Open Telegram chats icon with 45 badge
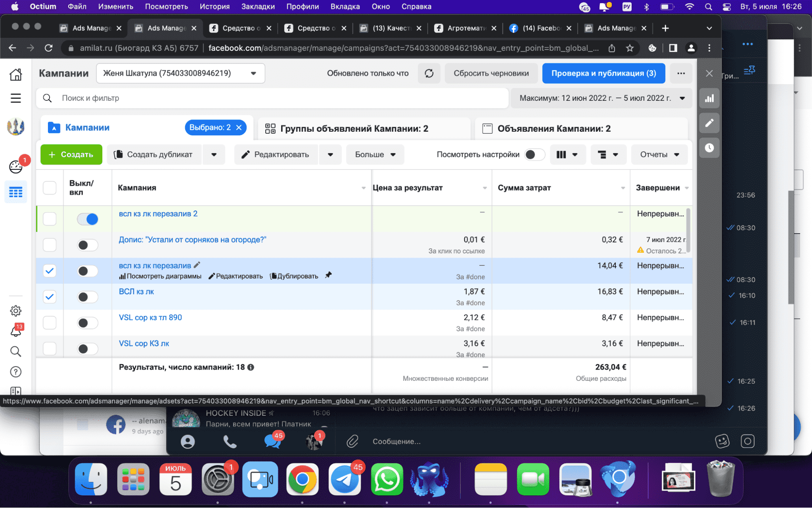The width and height of the screenshot is (812, 508). pyautogui.click(x=273, y=441)
